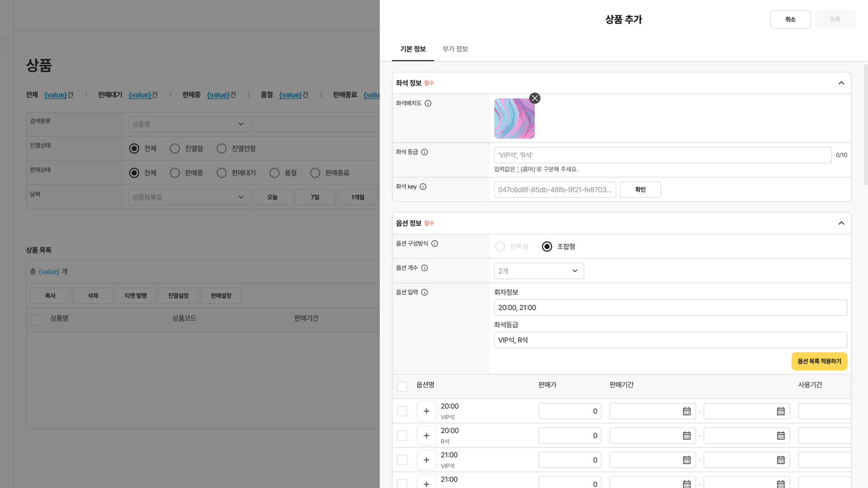The height and width of the screenshot is (488, 868).
Task: Check the 20:00 R석 option row checkbox
Action: [402, 435]
